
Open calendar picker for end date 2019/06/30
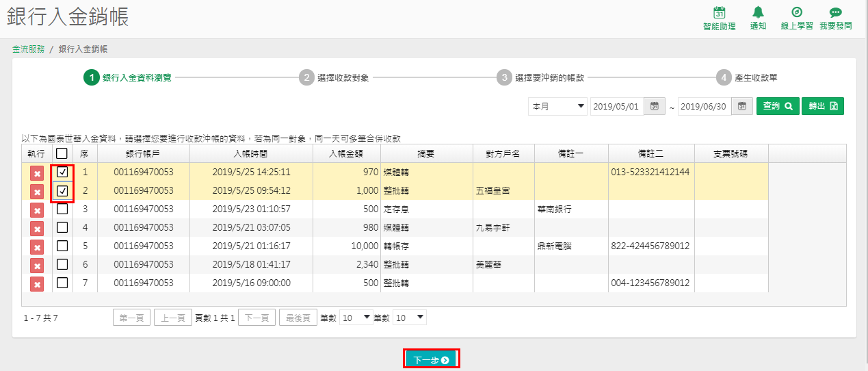point(742,106)
